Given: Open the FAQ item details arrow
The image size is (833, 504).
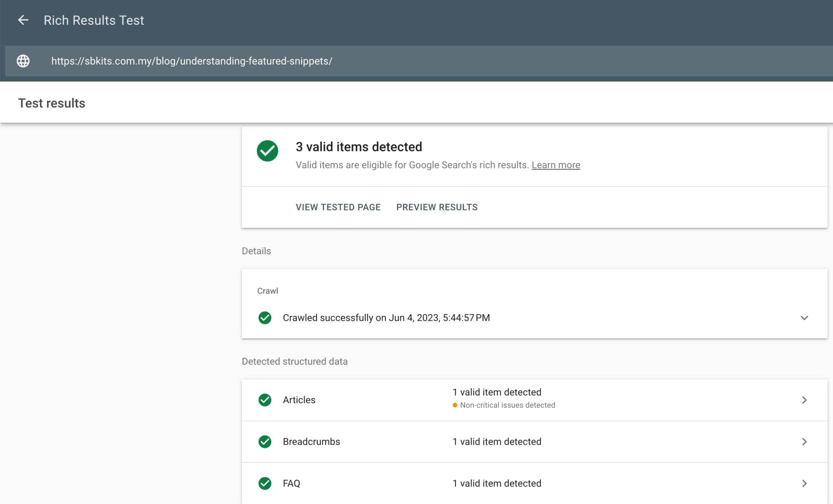Looking at the screenshot, I should point(804,483).
